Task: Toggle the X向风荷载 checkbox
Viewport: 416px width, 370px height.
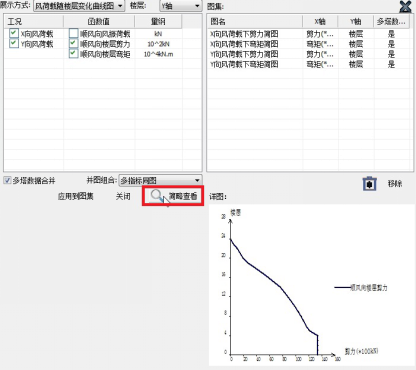Action: (14, 33)
